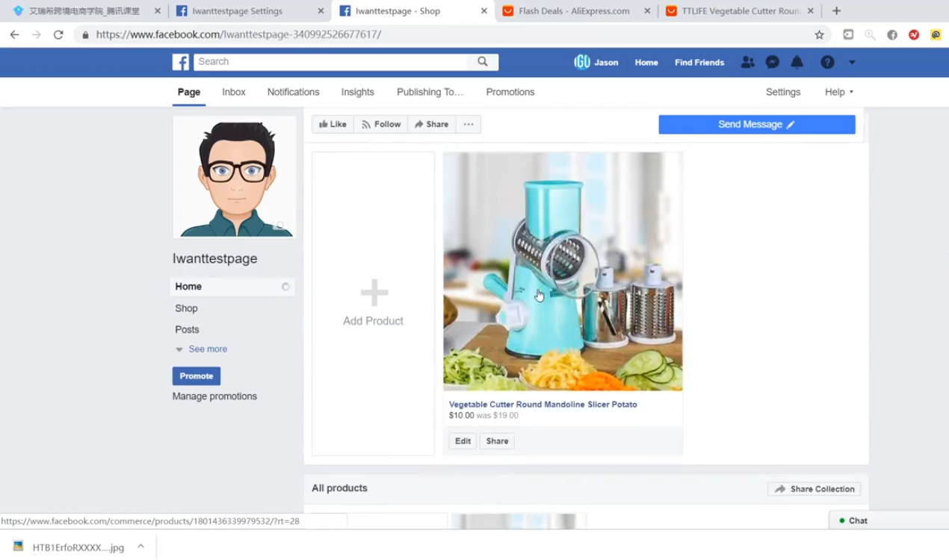Select Shop in left sidebar
This screenshot has height=560, width=949.
pos(187,308)
